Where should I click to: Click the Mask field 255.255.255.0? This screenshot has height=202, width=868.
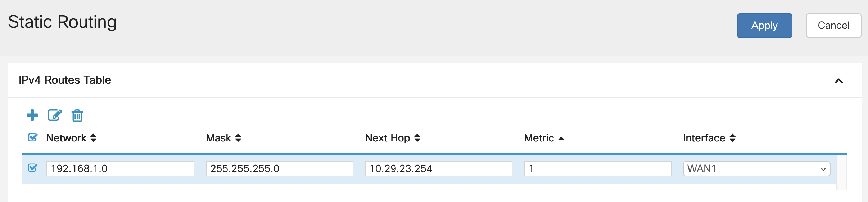pyautogui.click(x=279, y=169)
